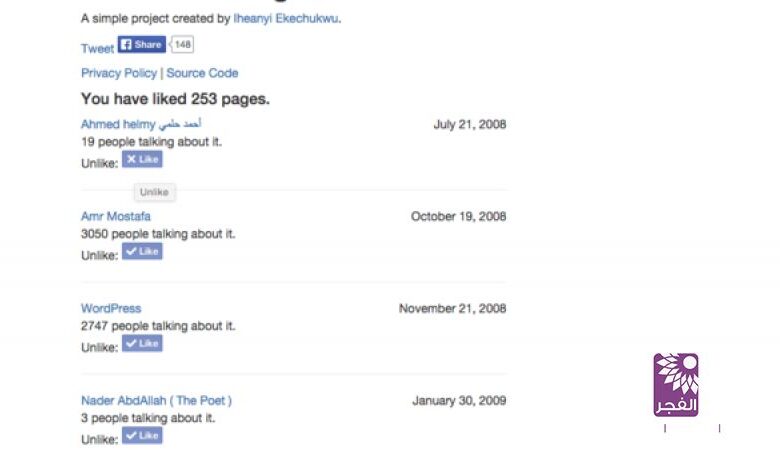Open the WordPress page link
This screenshot has height=450, width=780.
click(111, 308)
